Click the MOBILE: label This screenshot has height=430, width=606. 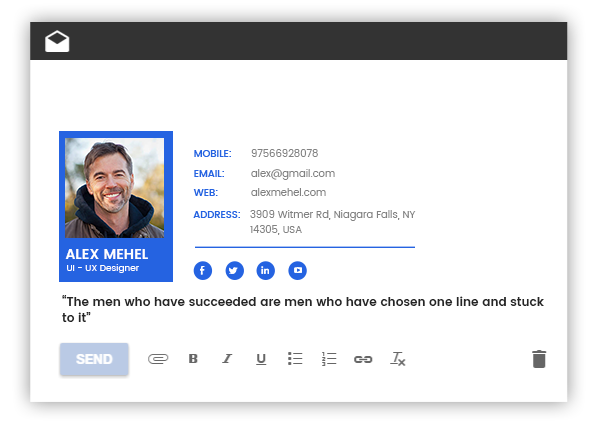(x=213, y=154)
